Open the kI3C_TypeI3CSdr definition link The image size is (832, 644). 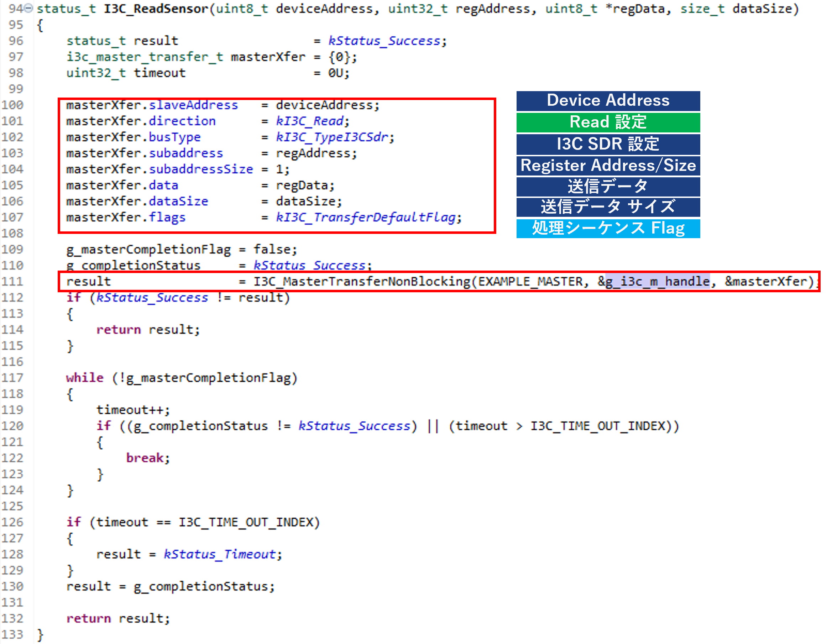332,137
